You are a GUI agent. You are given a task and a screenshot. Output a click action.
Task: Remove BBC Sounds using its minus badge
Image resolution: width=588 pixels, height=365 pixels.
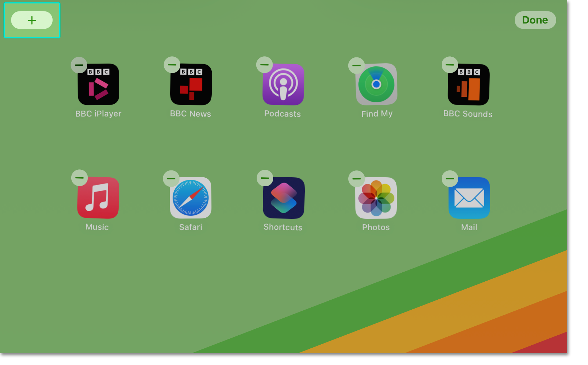[450, 65]
